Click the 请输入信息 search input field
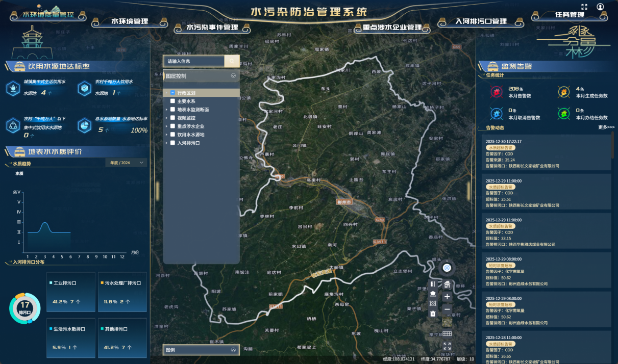The width and height of the screenshot is (618, 364). (x=194, y=61)
